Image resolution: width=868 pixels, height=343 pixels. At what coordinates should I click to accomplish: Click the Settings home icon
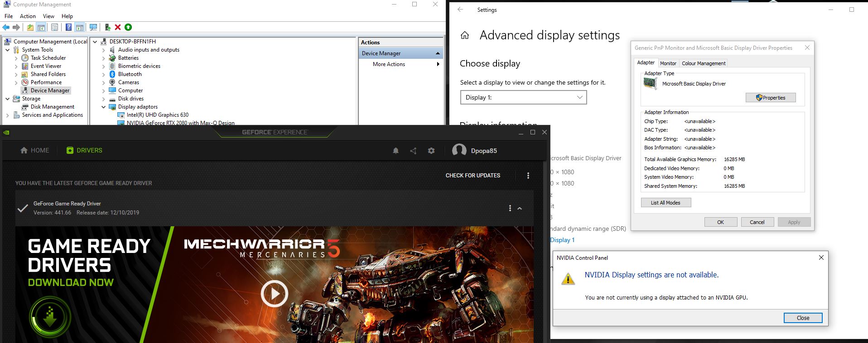465,35
